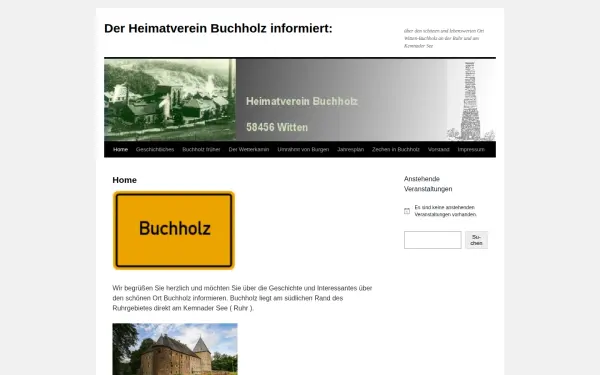Open the Impressum menu item
Screen dimensions: 600x375
(x=471, y=150)
